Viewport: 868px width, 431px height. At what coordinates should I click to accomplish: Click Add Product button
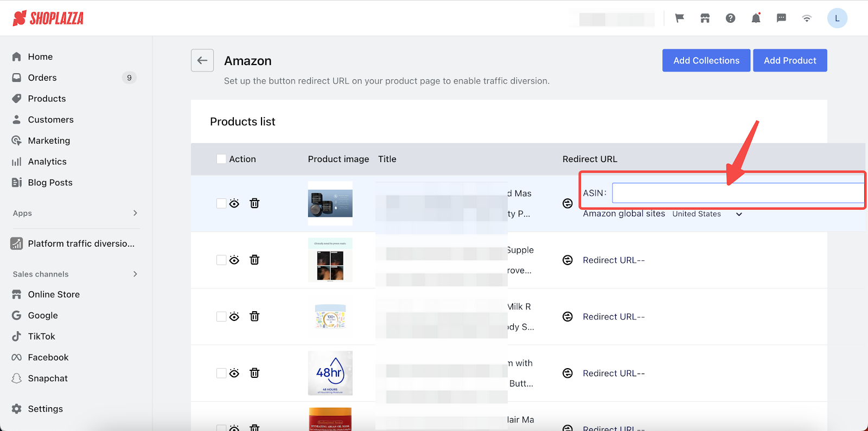point(790,60)
